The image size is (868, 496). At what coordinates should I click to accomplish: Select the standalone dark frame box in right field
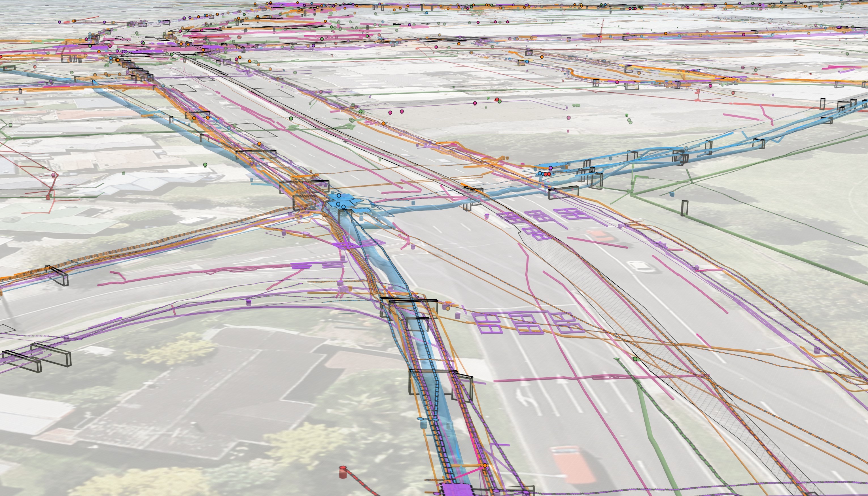coord(684,208)
